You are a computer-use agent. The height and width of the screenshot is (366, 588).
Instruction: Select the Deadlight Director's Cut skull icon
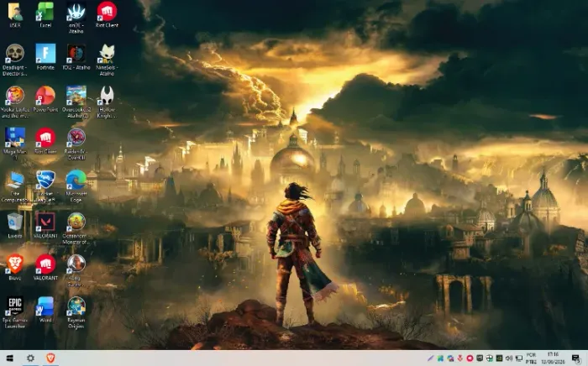coord(15,60)
